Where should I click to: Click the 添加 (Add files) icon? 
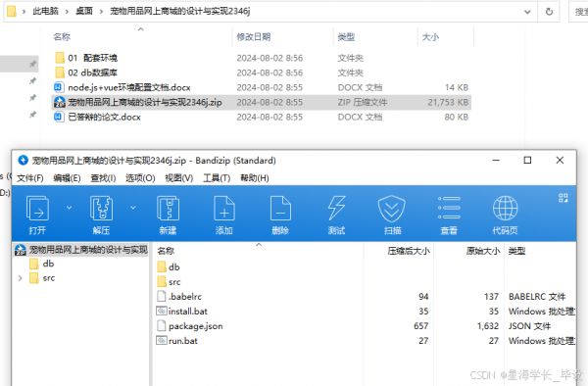(x=224, y=209)
